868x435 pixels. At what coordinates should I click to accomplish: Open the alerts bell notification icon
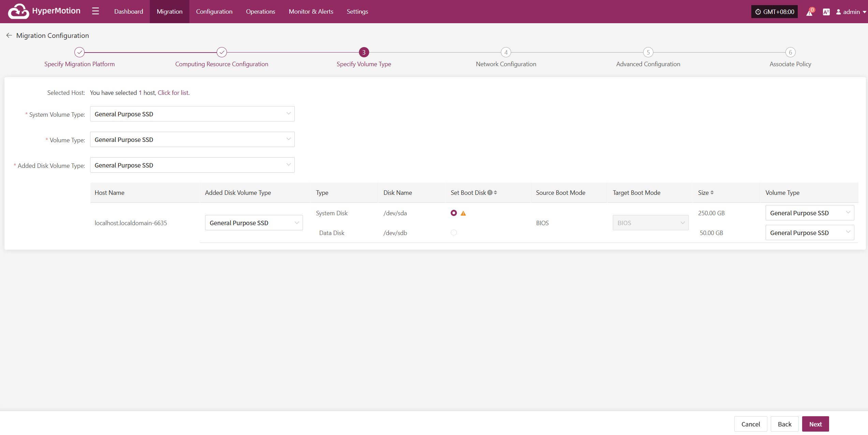point(809,12)
